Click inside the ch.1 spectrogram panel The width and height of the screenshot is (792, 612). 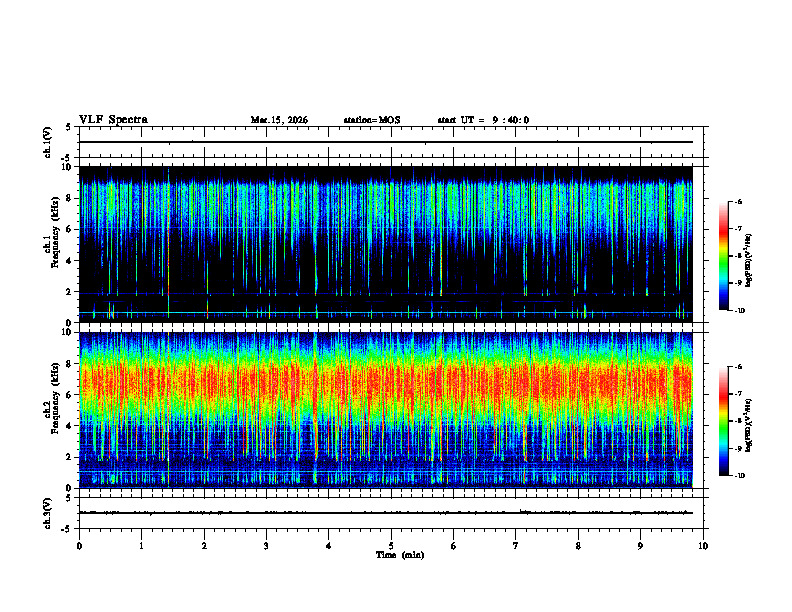point(386,244)
